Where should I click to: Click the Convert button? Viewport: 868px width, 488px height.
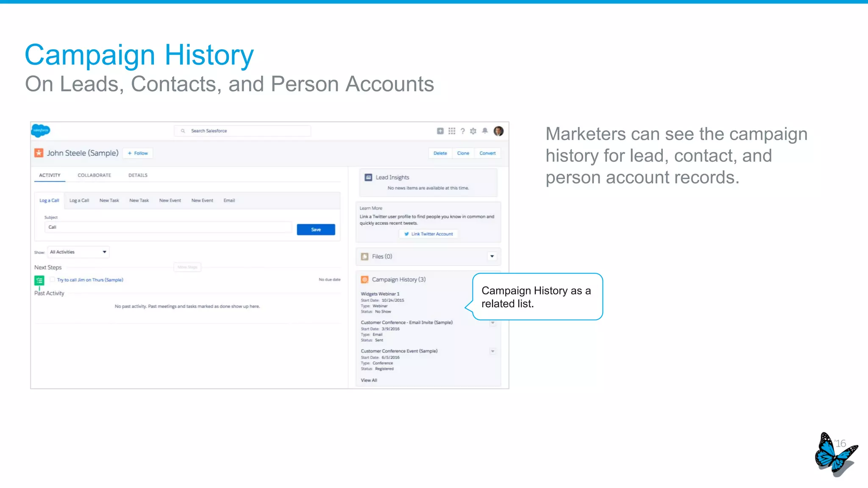pyautogui.click(x=487, y=153)
